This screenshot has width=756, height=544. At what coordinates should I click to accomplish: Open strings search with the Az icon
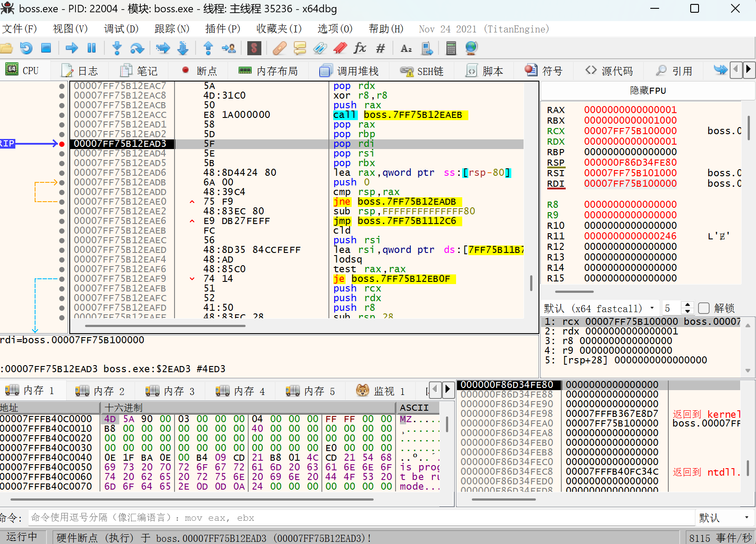[406, 48]
